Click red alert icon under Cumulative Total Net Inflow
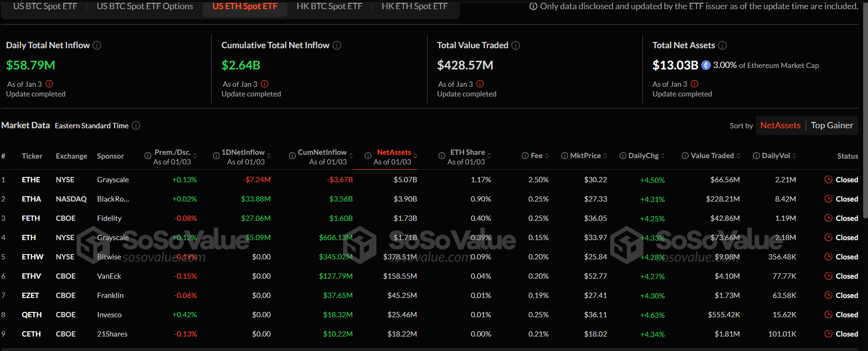 265,84
